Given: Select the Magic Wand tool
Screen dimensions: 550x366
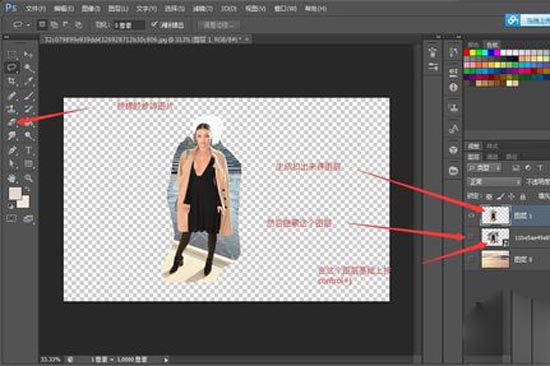Looking at the screenshot, I should click(28, 68).
